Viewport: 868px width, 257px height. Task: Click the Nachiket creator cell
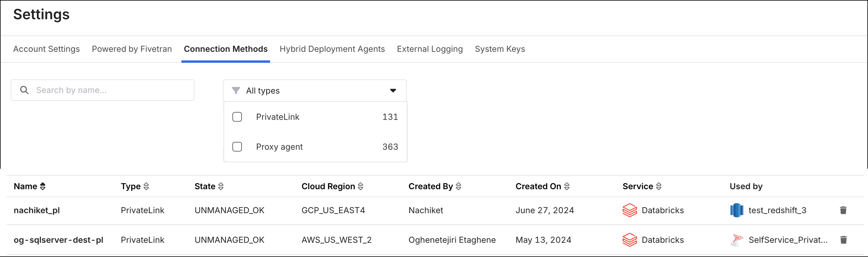pyautogui.click(x=426, y=210)
